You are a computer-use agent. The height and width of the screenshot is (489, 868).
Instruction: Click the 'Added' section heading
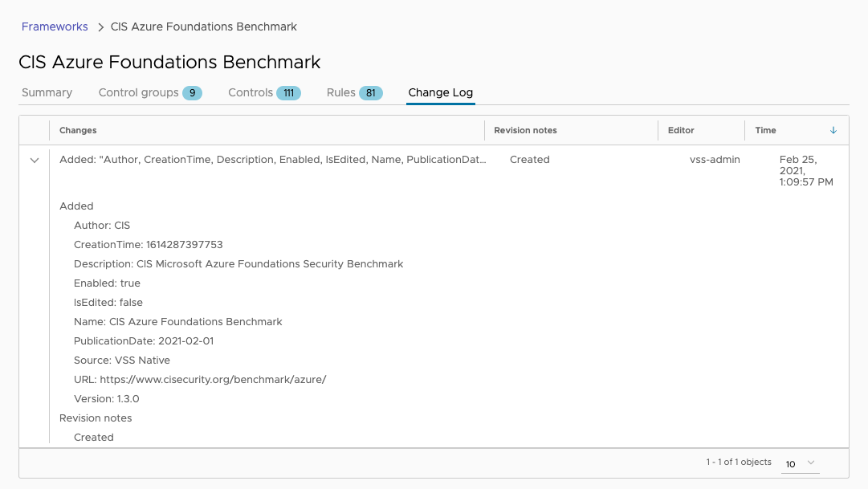(76, 206)
